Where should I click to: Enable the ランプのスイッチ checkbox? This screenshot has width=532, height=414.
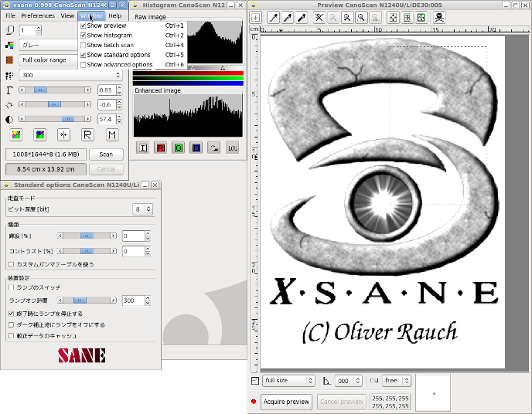11,287
